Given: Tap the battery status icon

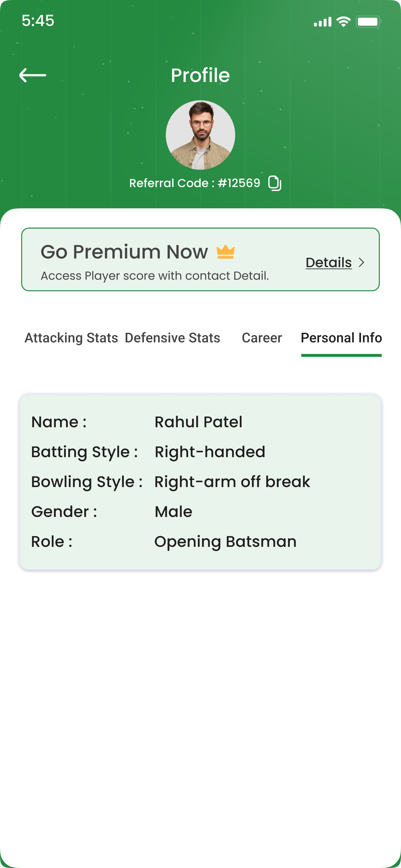Looking at the screenshot, I should (x=368, y=22).
